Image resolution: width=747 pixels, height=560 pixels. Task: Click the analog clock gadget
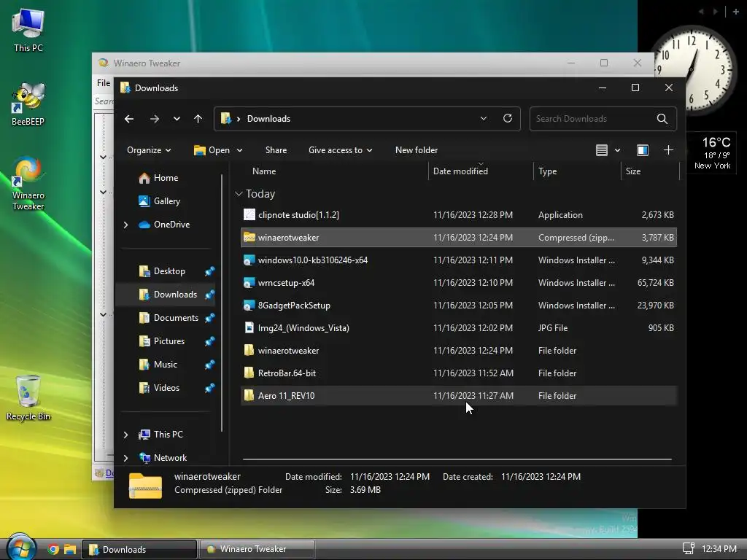coord(692,69)
